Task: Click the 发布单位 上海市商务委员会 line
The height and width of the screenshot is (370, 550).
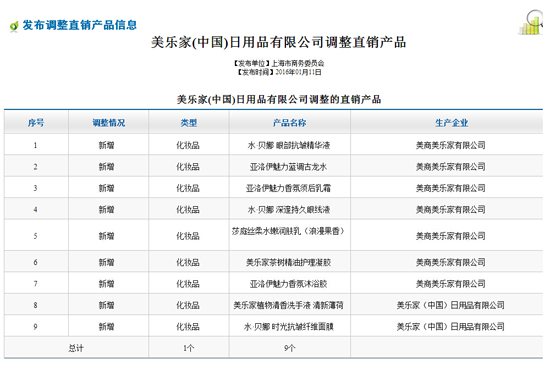Action: pyautogui.click(x=279, y=63)
